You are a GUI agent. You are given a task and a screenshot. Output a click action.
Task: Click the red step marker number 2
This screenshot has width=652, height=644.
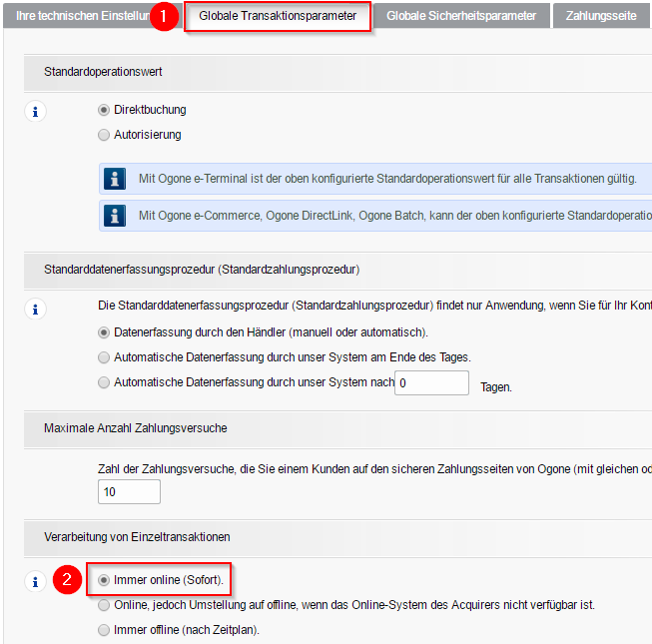click(67, 580)
